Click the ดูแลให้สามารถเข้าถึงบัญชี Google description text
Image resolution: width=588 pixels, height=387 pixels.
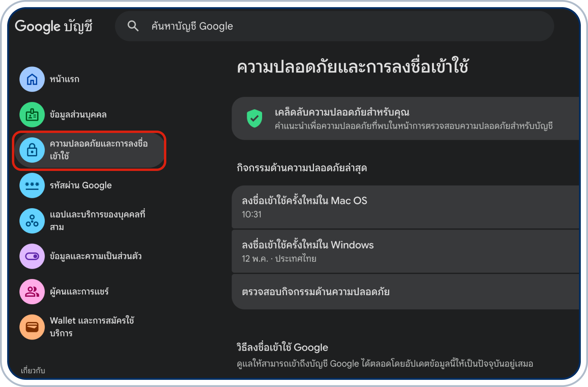[385, 364]
